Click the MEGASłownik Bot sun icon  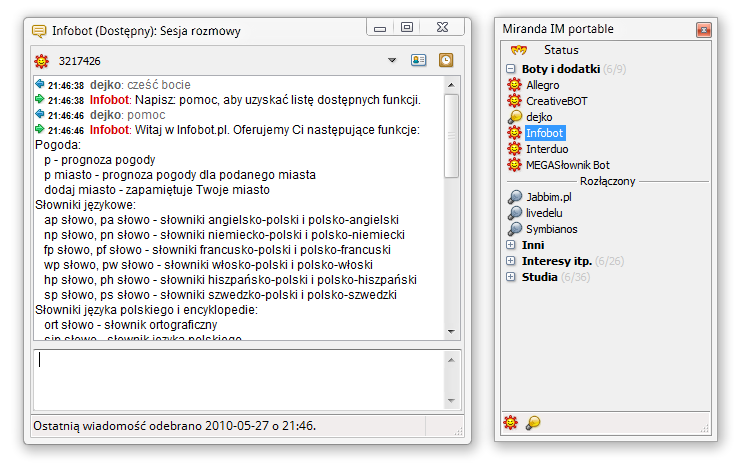click(x=514, y=165)
